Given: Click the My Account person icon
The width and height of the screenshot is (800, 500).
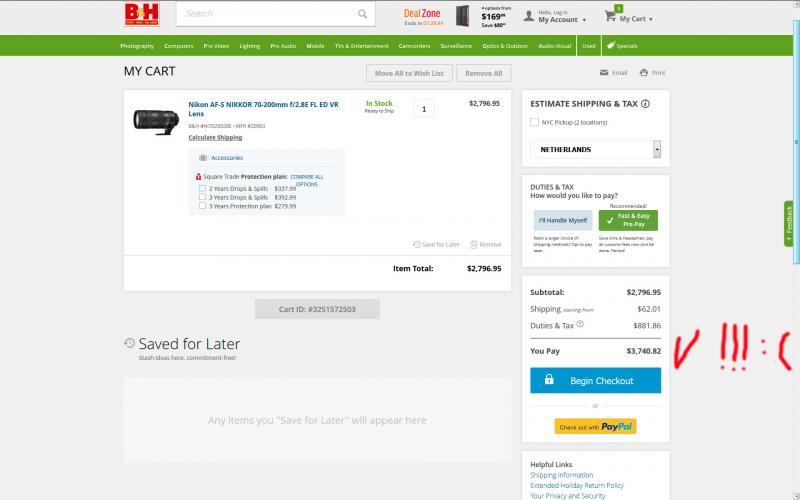Looking at the screenshot, I should click(529, 16).
